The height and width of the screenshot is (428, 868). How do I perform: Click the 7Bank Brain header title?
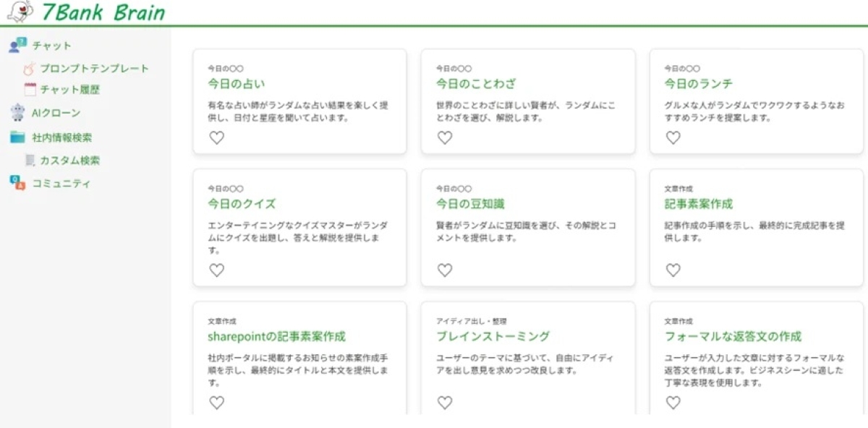coord(103,12)
